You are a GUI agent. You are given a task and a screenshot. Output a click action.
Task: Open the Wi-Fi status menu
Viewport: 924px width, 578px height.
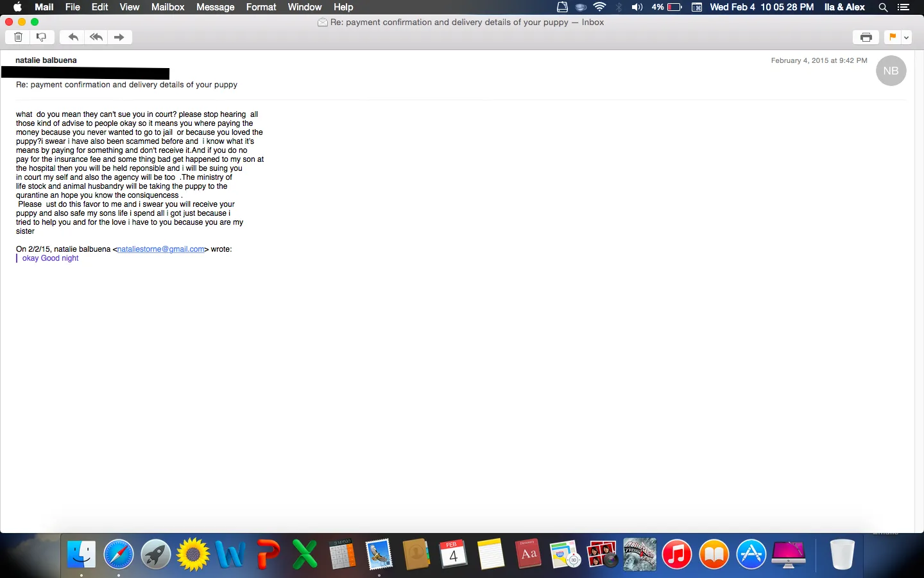click(x=599, y=7)
